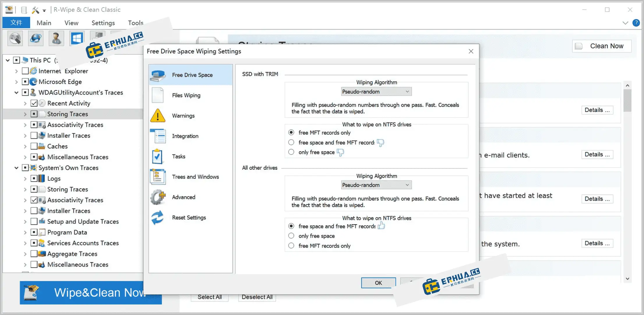
Task: Click the Select All button
Action: coord(209,297)
